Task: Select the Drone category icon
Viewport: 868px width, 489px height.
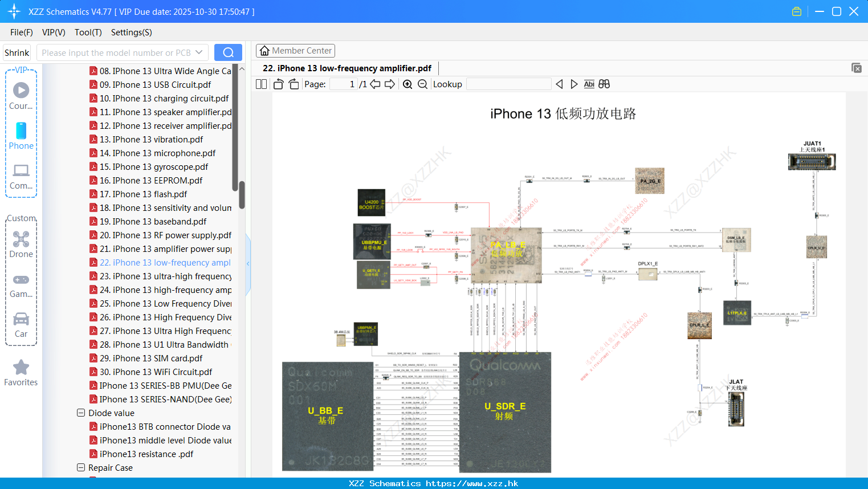Action: (x=21, y=244)
